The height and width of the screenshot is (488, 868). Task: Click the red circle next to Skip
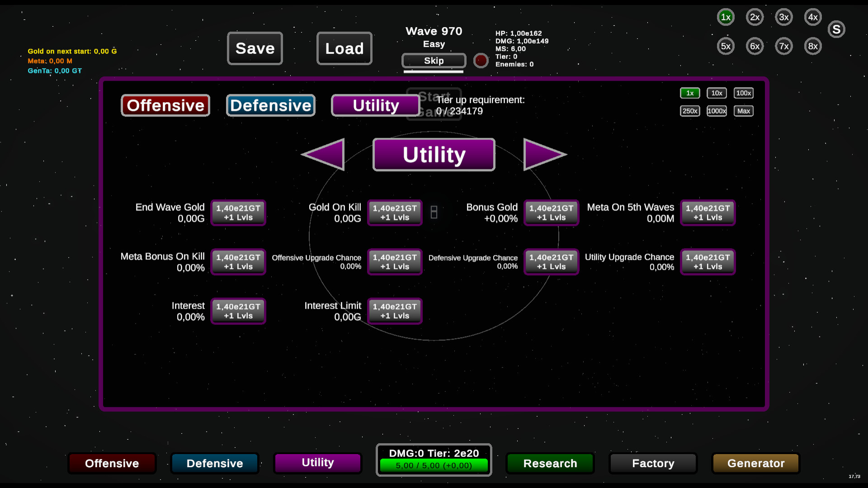(x=481, y=60)
